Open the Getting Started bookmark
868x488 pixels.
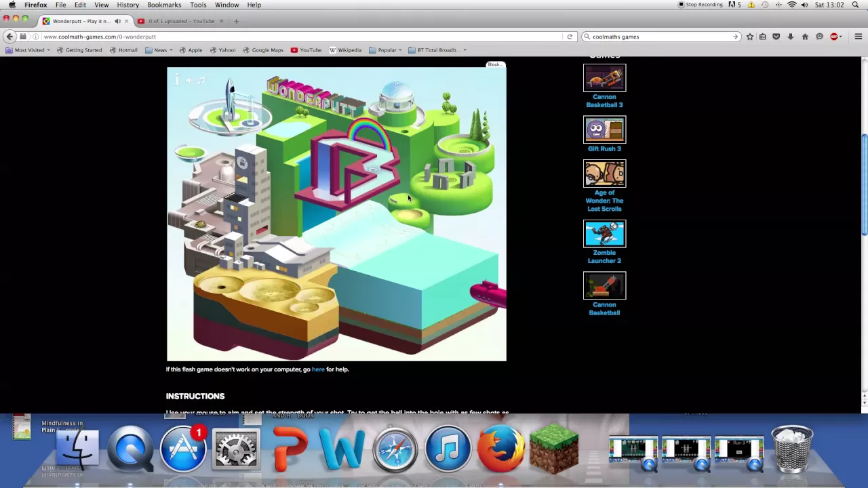coord(79,50)
